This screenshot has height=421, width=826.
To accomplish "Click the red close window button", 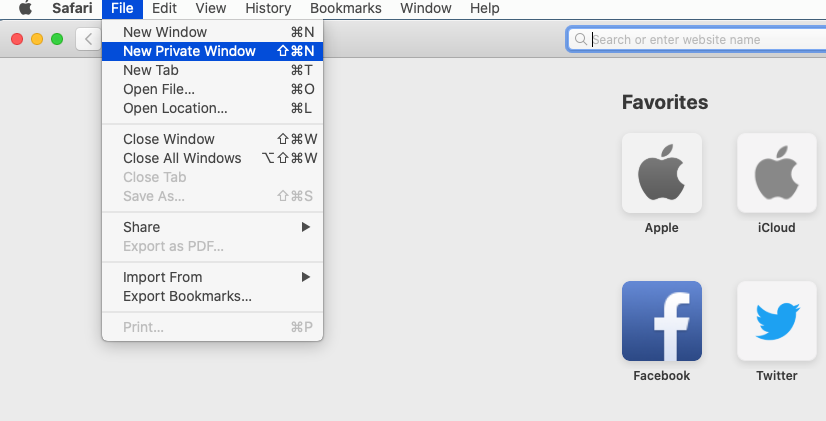I will 17,39.
